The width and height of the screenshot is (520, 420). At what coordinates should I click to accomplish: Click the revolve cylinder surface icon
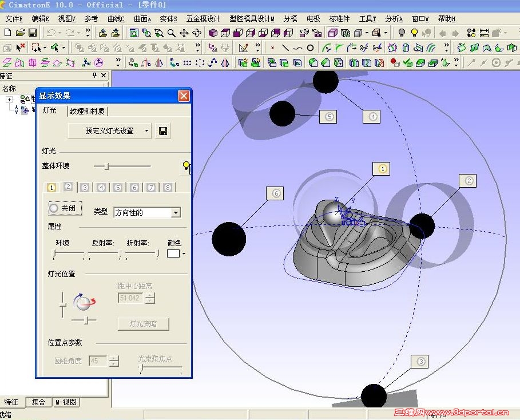(x=406, y=47)
